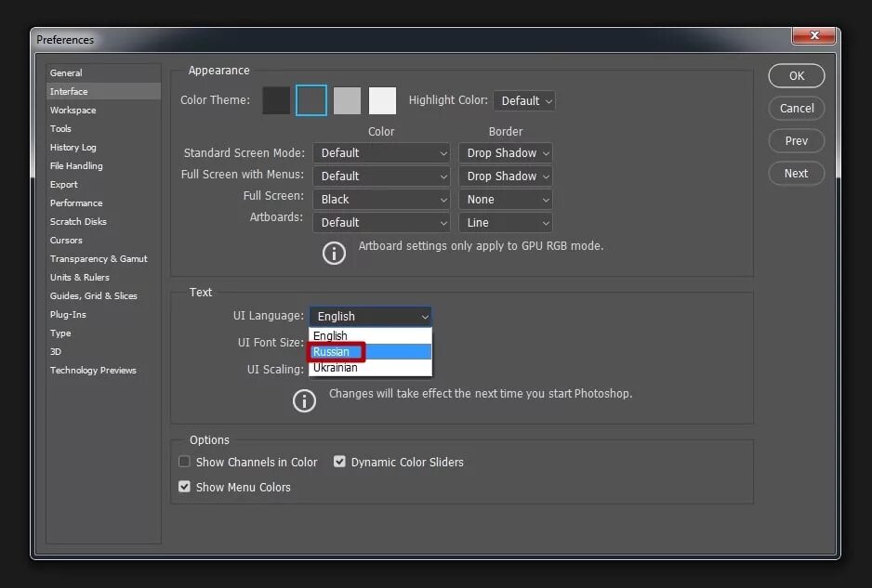Open Full Screen color dropdown showing Black
Viewport: 872px width, 588px height.
pos(381,200)
